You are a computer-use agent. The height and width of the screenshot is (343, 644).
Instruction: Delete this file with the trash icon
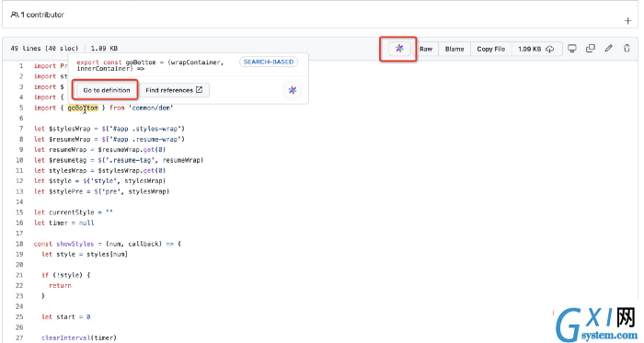(x=627, y=49)
